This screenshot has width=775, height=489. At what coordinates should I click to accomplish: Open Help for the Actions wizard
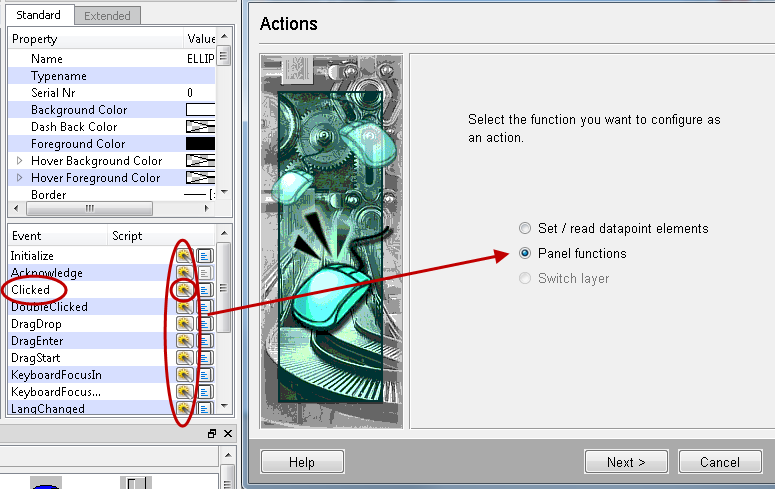tap(302, 462)
